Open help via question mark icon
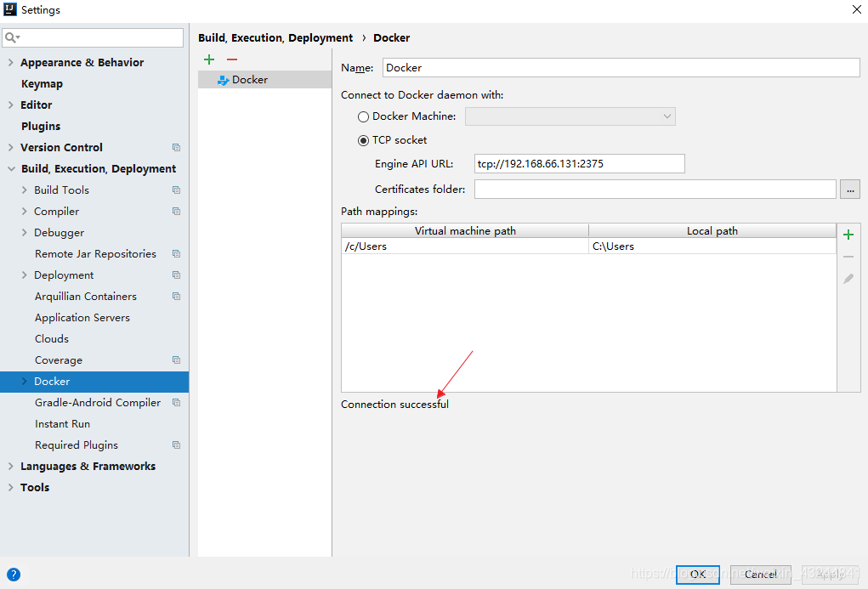Image resolution: width=868 pixels, height=589 pixels. point(14,574)
